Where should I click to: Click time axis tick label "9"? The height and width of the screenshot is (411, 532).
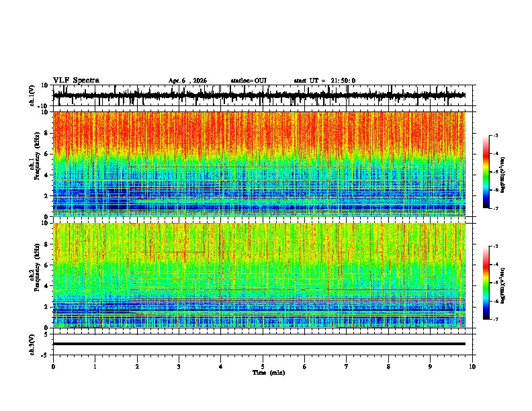click(x=430, y=367)
